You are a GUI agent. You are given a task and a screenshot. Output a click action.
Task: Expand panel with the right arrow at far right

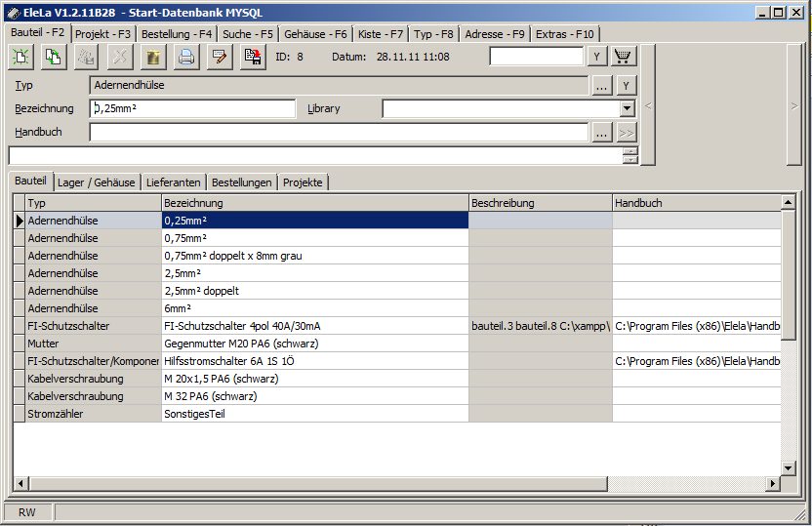pyautogui.click(x=794, y=105)
